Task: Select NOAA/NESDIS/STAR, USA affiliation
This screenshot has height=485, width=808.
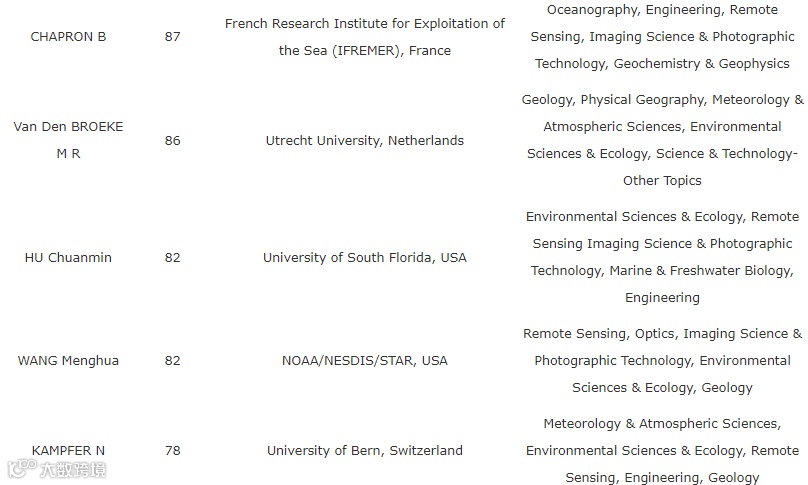Action: (365, 360)
